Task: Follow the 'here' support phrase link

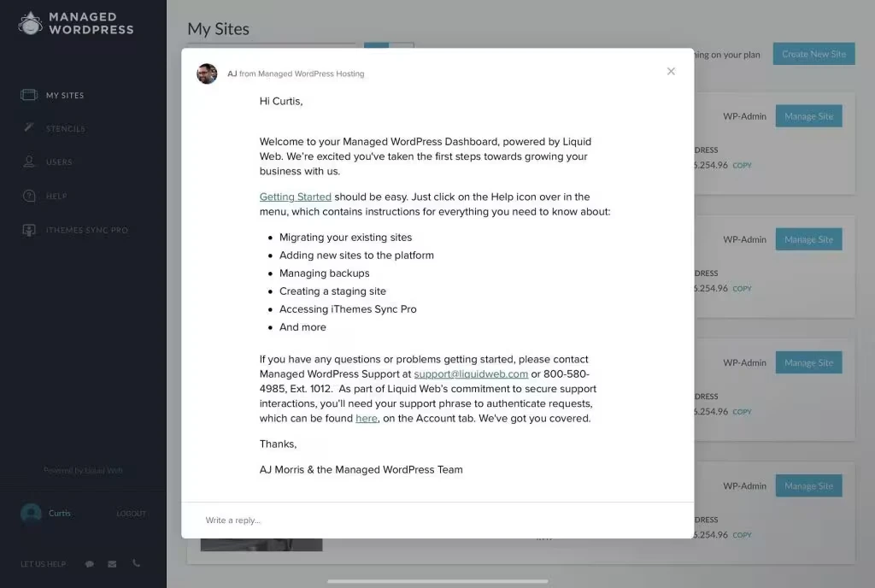Action: pyautogui.click(x=366, y=419)
